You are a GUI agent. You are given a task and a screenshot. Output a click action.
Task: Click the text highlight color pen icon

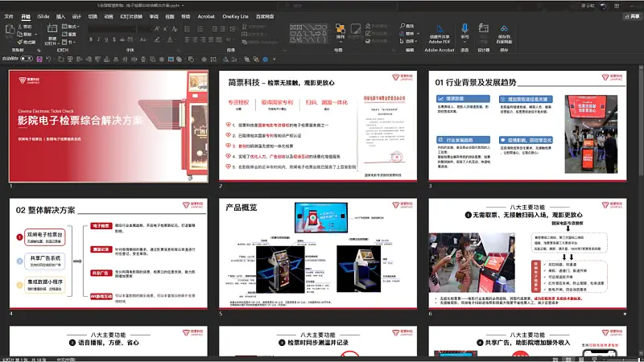pos(157,39)
